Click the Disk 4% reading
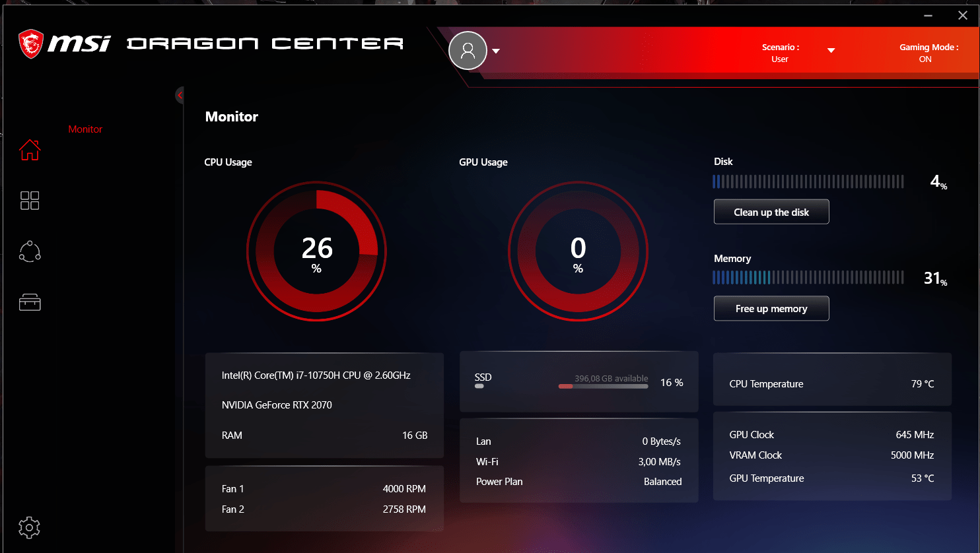This screenshot has width=980, height=553. (938, 182)
